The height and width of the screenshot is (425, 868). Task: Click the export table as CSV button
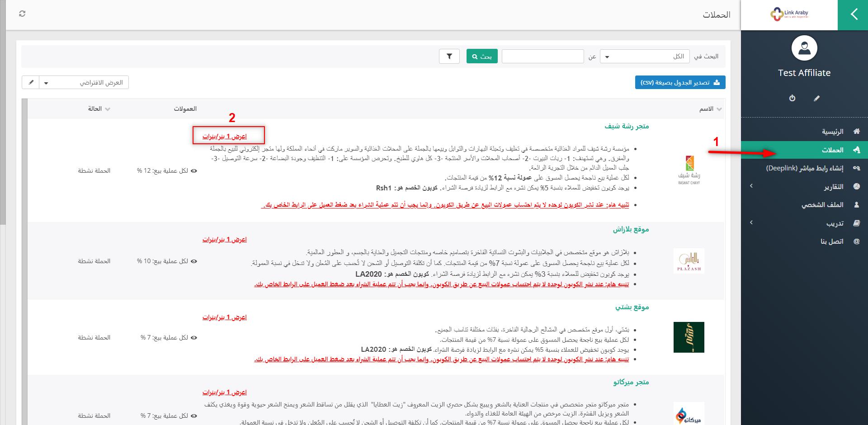point(680,83)
